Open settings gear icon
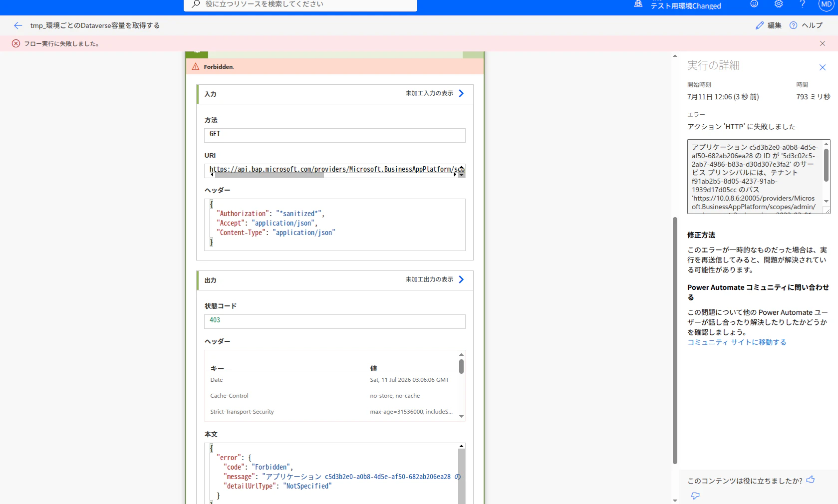The height and width of the screenshot is (504, 838). (x=779, y=4)
